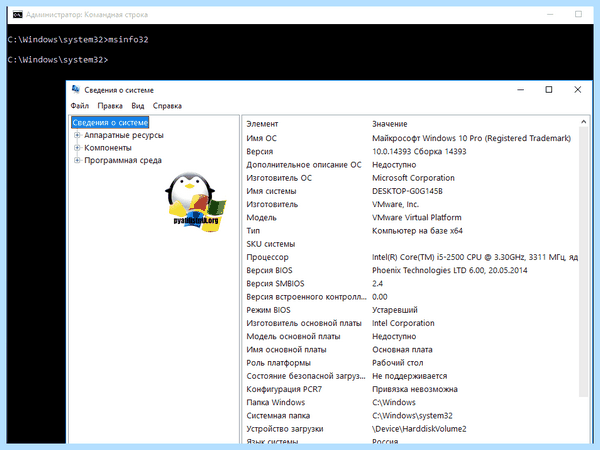The width and height of the screenshot is (600, 450).
Task: Select the Системная папка row label
Action: [278, 416]
